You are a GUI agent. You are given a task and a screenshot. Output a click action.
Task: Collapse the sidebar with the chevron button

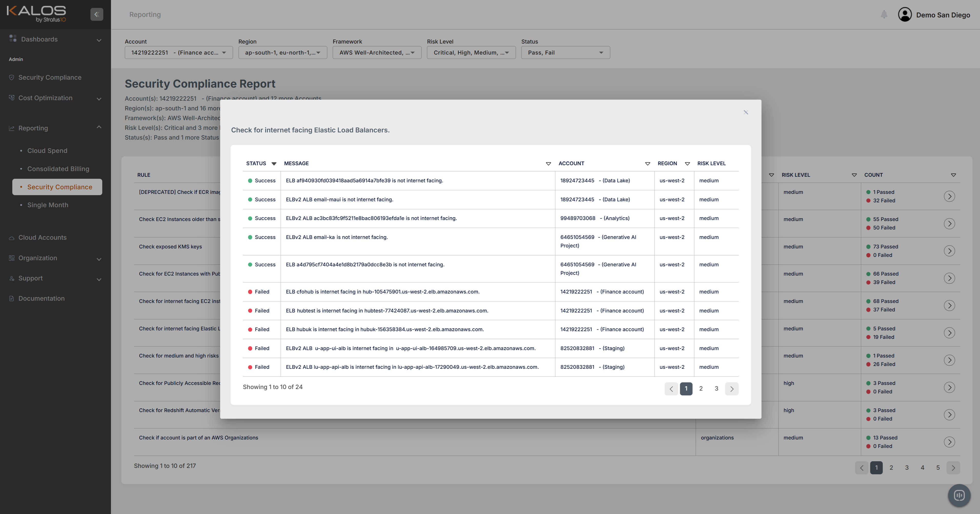click(97, 14)
